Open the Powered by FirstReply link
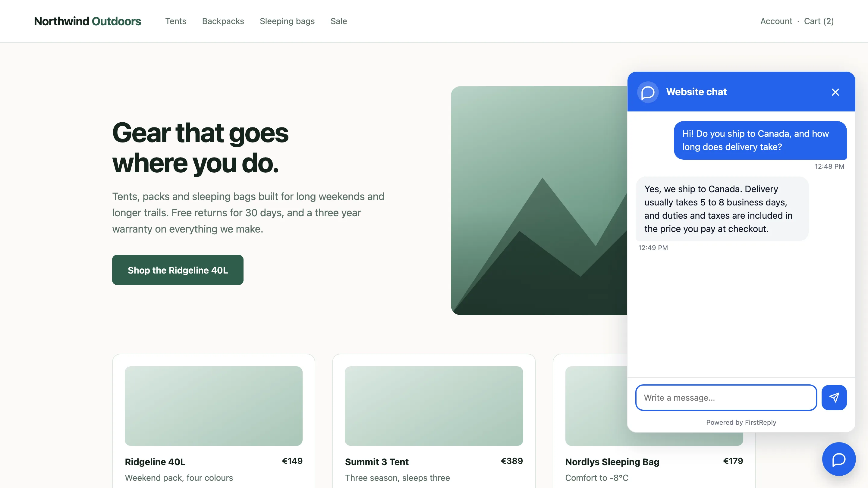868x488 pixels. click(x=741, y=422)
